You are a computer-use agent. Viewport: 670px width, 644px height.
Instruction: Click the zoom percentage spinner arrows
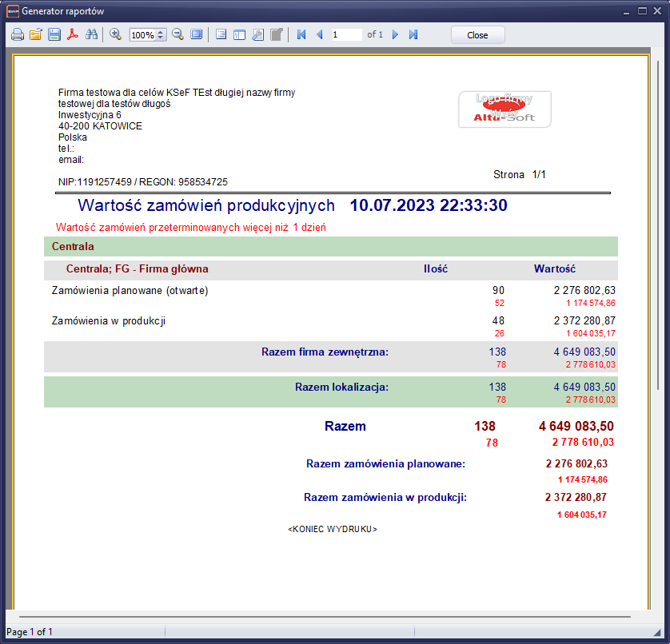pyautogui.click(x=161, y=35)
